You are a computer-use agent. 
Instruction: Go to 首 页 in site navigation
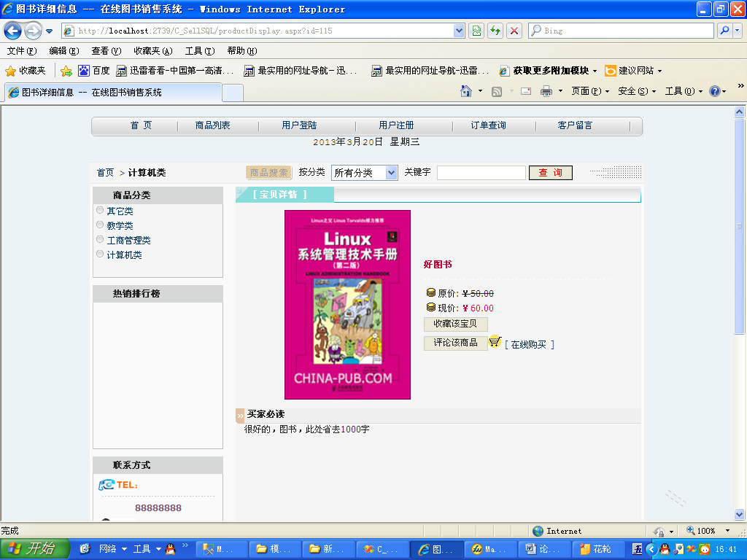tap(141, 125)
